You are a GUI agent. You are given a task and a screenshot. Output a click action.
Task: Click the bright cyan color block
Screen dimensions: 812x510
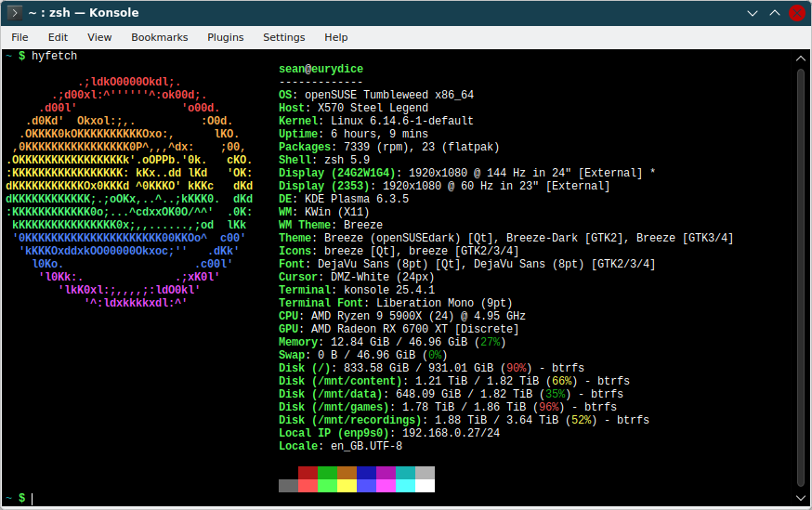[x=405, y=486]
